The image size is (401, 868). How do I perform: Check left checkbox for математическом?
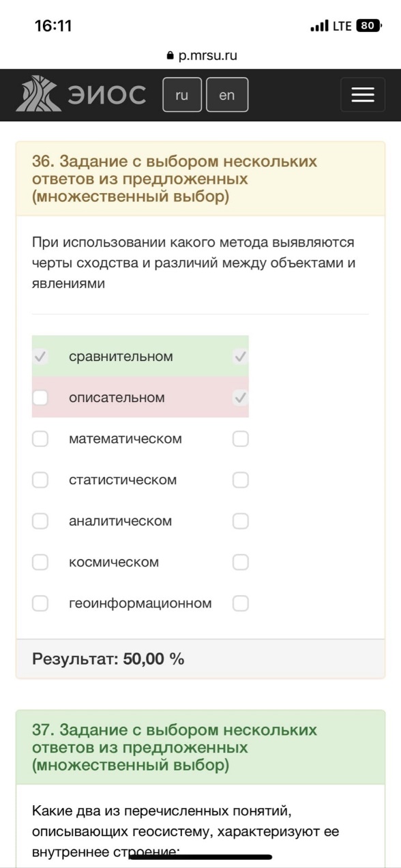40,439
